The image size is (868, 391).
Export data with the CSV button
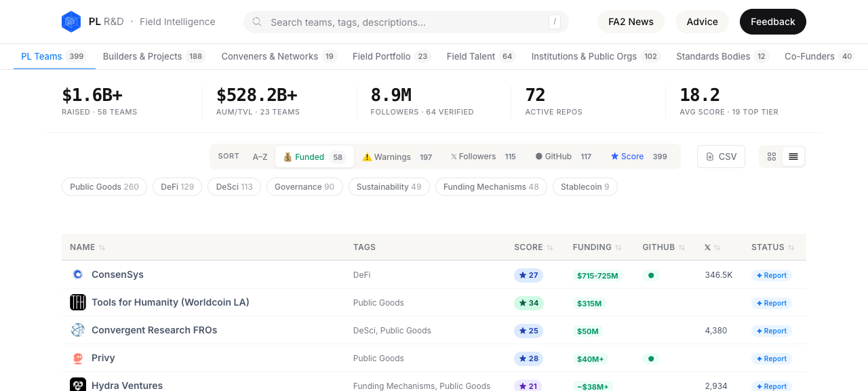[721, 157]
